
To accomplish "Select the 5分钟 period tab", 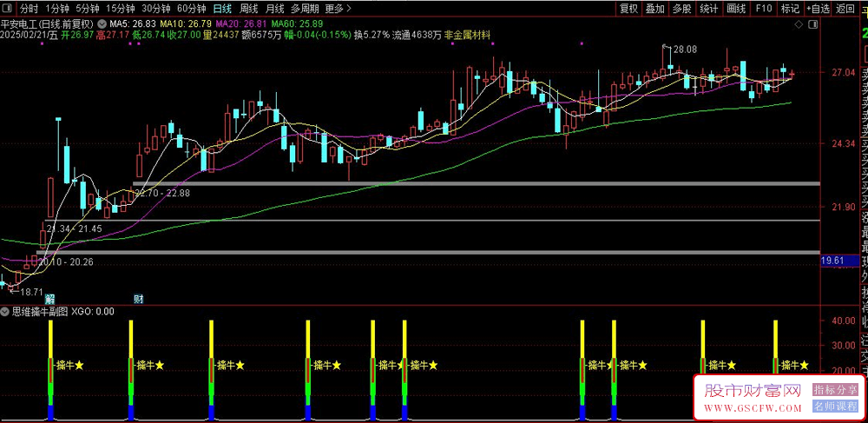I will click(88, 9).
